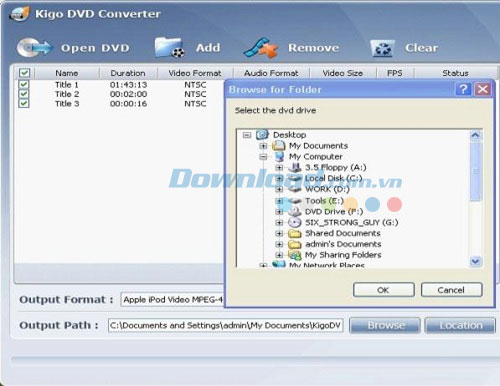
Task: Select the Desktop tree item label
Action: 289,135
